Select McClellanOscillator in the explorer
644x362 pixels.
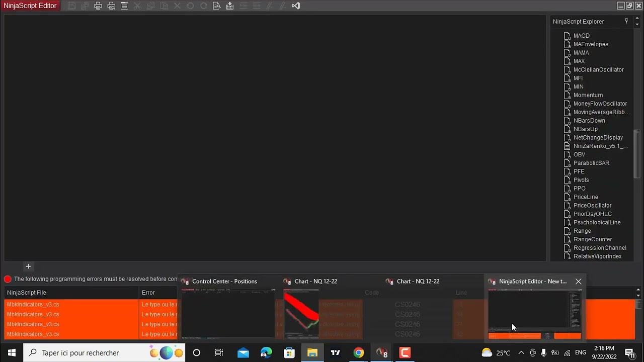598,70
